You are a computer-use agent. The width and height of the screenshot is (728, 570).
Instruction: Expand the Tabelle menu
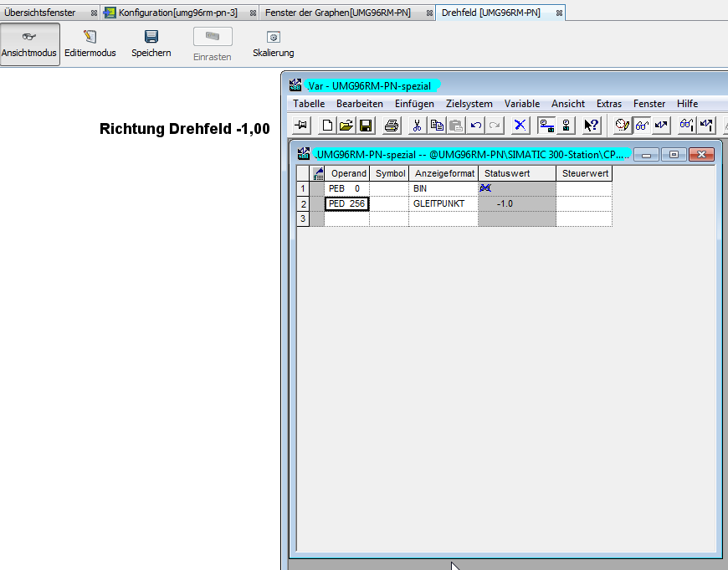point(308,104)
